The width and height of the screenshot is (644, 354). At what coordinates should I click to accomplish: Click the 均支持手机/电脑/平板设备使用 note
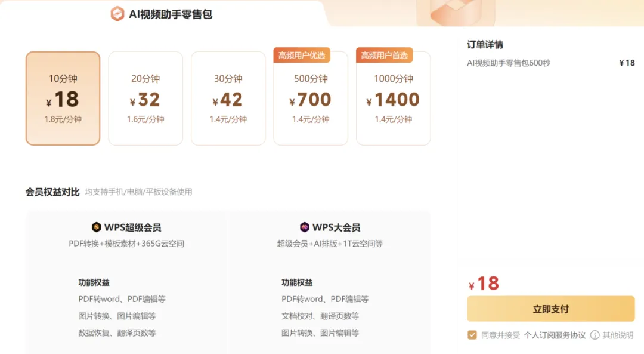[138, 192]
